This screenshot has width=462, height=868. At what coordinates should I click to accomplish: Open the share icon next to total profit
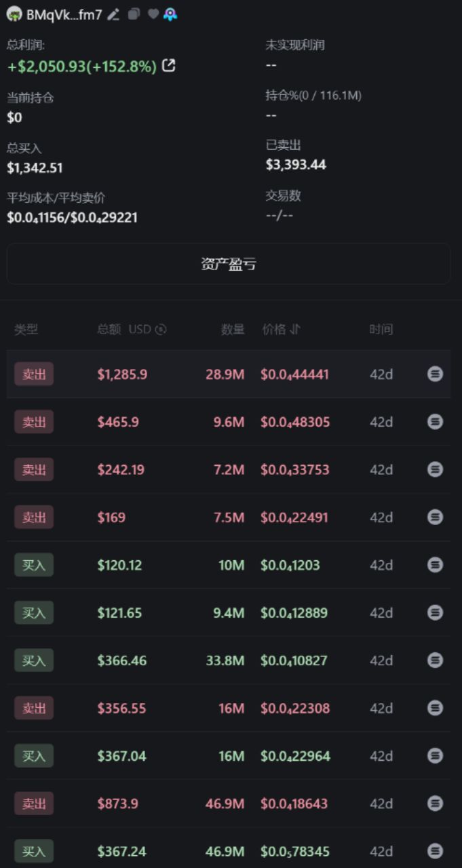click(169, 66)
